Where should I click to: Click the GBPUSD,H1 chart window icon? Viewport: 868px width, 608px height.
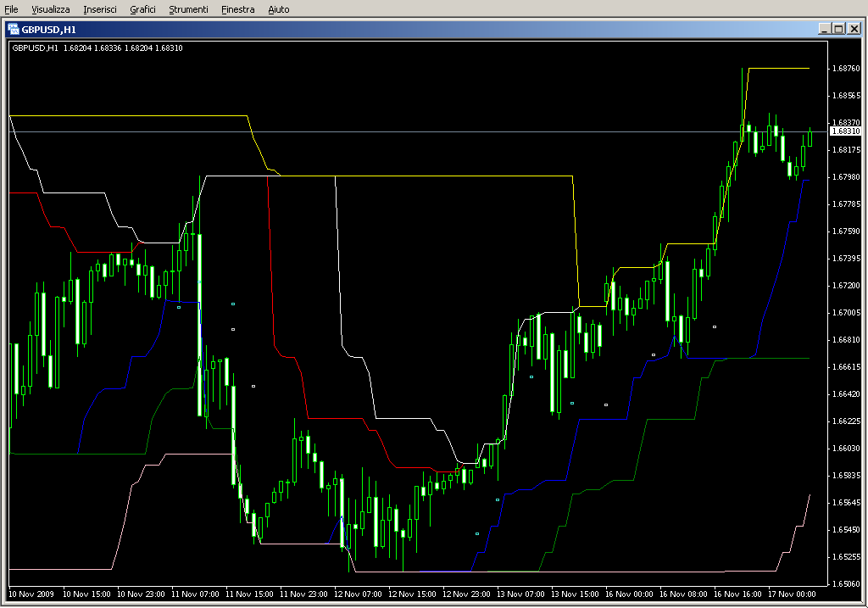pos(14,30)
